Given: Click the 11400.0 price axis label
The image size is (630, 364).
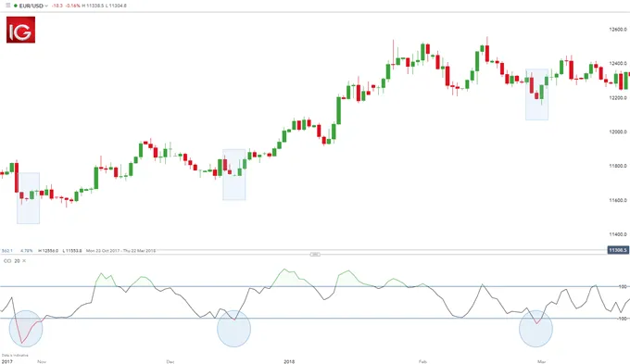Looking at the screenshot, I should point(618,234).
